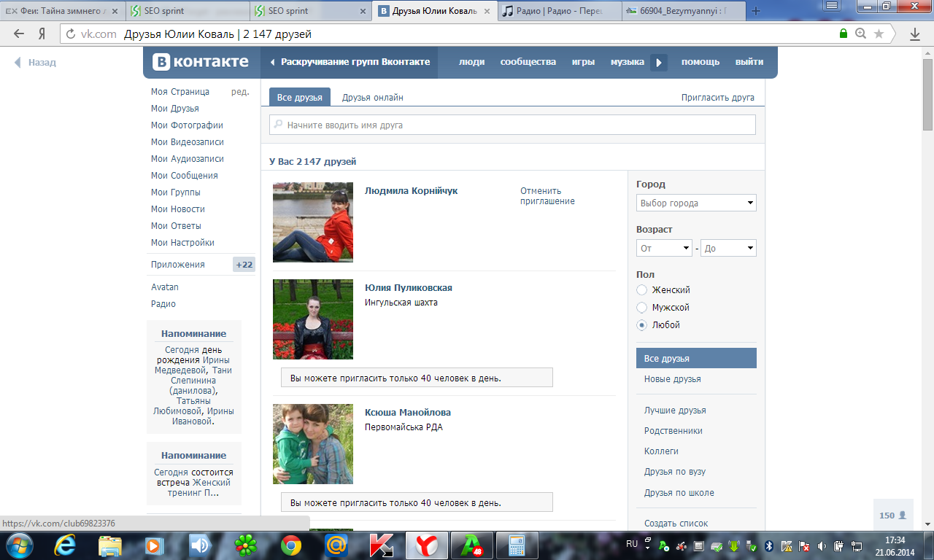Open the Windows Start menu
This screenshot has height=560, width=934.
tap(20, 545)
